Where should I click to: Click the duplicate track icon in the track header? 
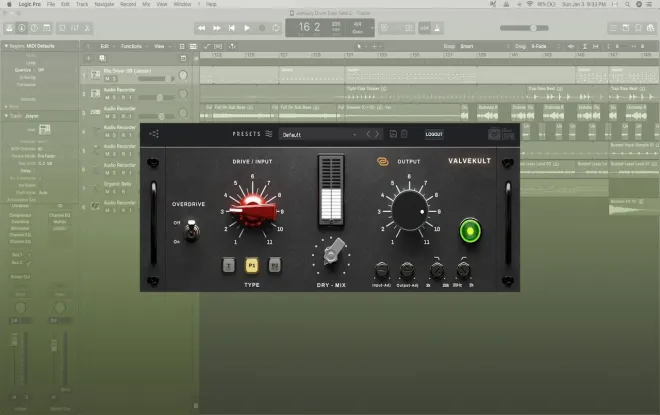102,58
